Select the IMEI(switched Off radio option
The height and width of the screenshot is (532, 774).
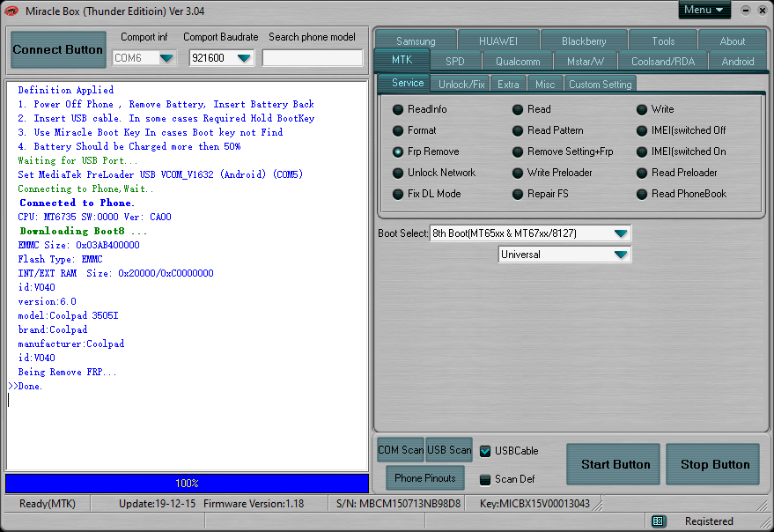(x=682, y=130)
